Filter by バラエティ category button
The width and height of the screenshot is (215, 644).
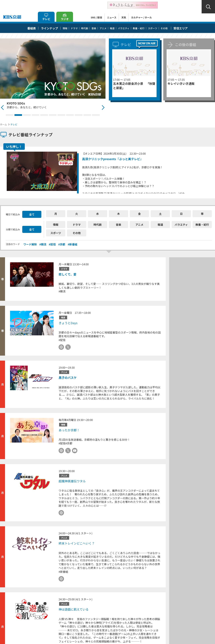(x=181, y=225)
